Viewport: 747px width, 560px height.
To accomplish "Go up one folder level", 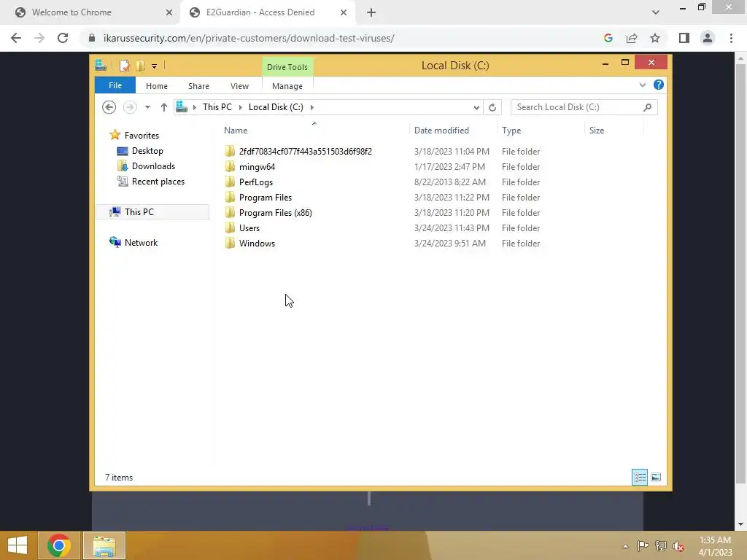I will (164, 107).
